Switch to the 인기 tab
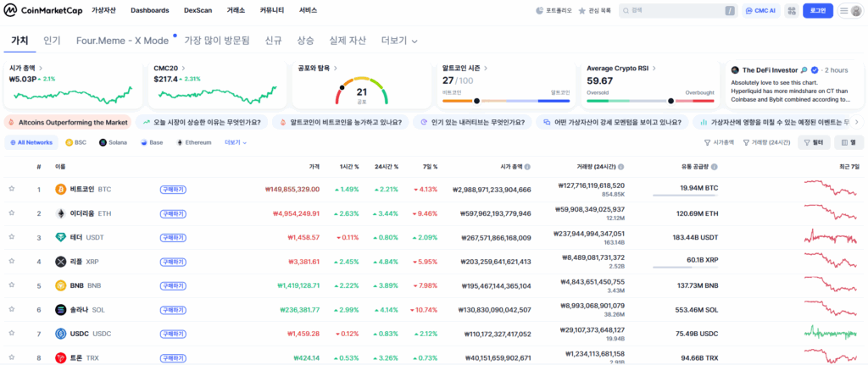Image resolution: width=868 pixels, height=365 pixels. click(x=52, y=41)
